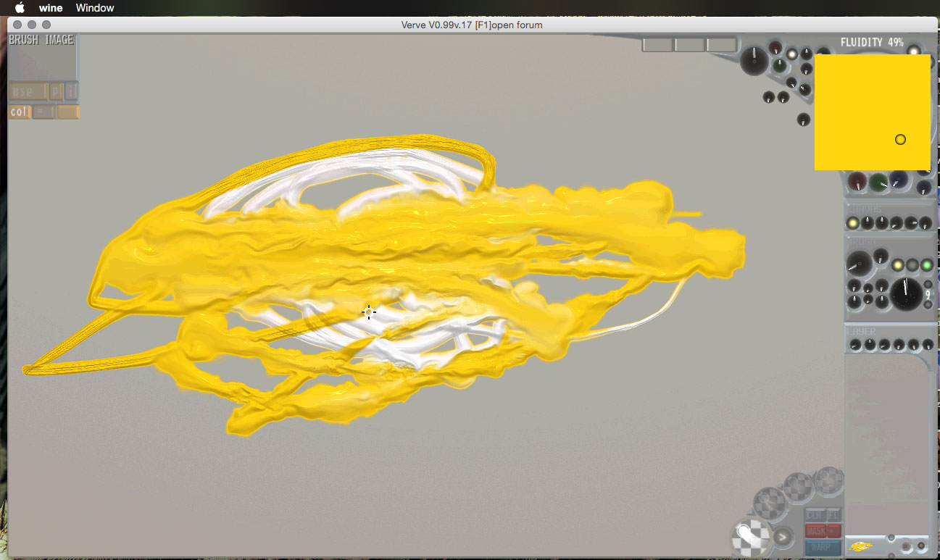Click the large knob in the top toolbar cluster
Screen dimensions: 940x560
click(x=755, y=61)
